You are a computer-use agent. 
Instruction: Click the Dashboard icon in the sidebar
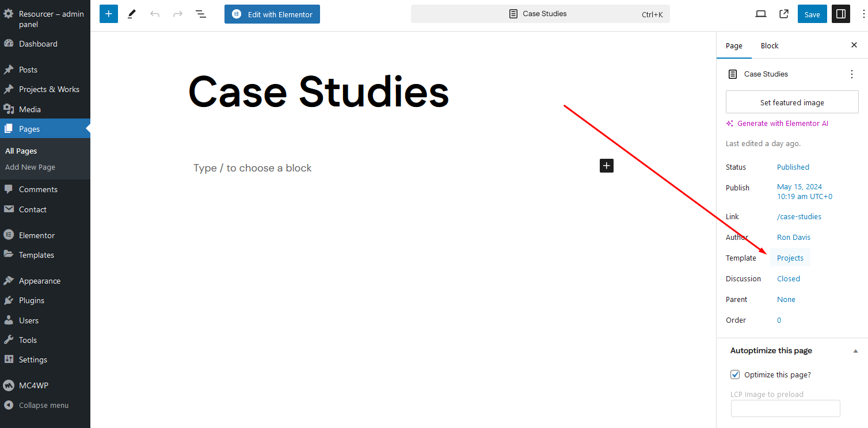[x=9, y=44]
